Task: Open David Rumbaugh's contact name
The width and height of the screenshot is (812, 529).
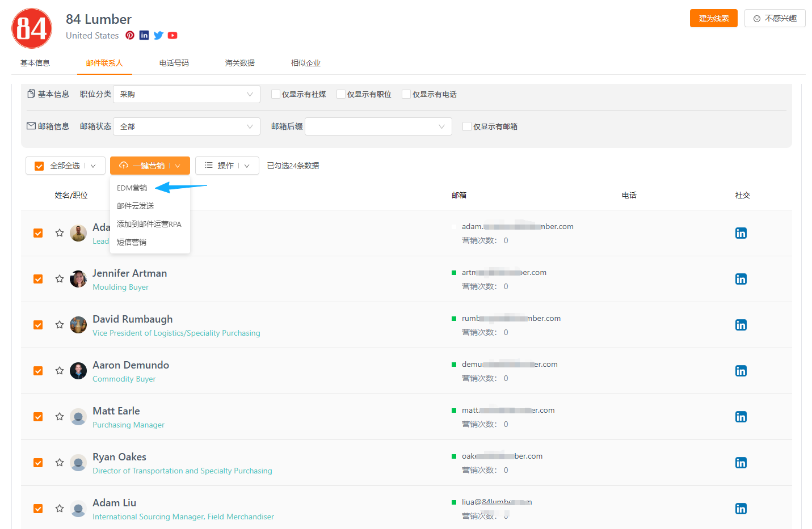Action: (133, 319)
